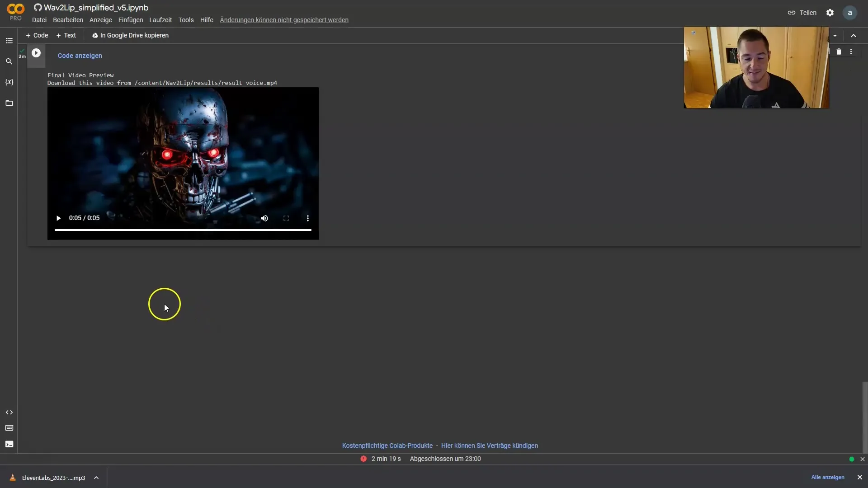Click the fullscreen icon on video

(286, 217)
